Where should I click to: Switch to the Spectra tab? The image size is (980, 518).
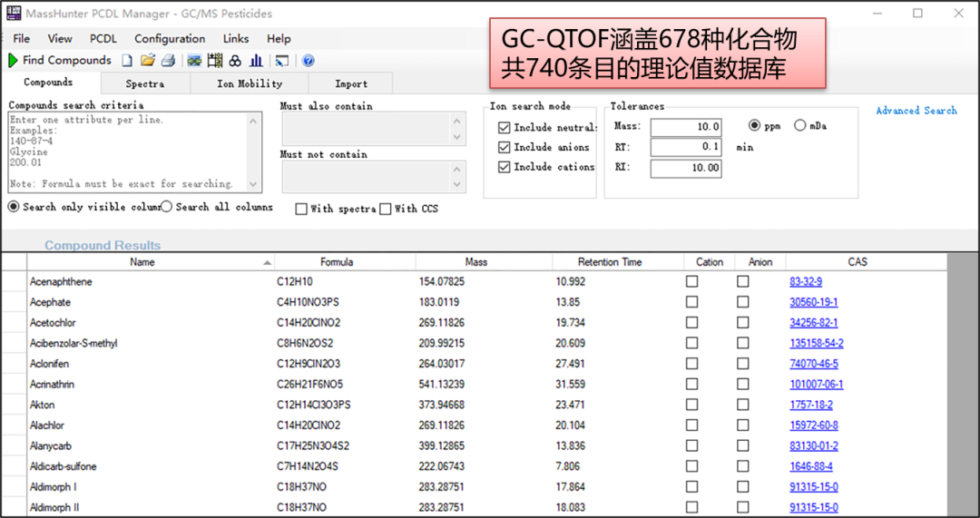(x=145, y=83)
